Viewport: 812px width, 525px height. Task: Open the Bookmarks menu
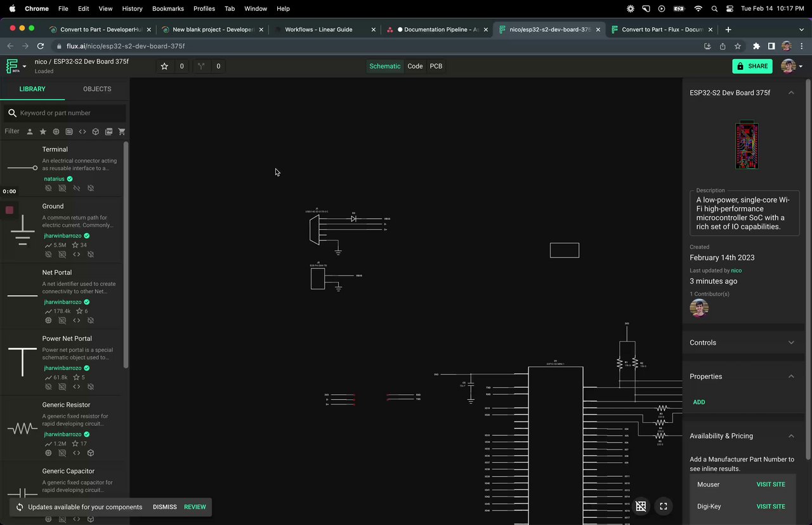pos(168,9)
